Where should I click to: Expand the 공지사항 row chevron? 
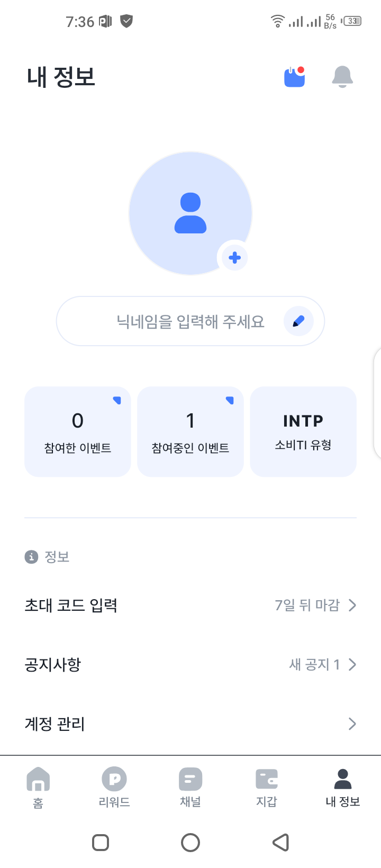pyautogui.click(x=352, y=664)
